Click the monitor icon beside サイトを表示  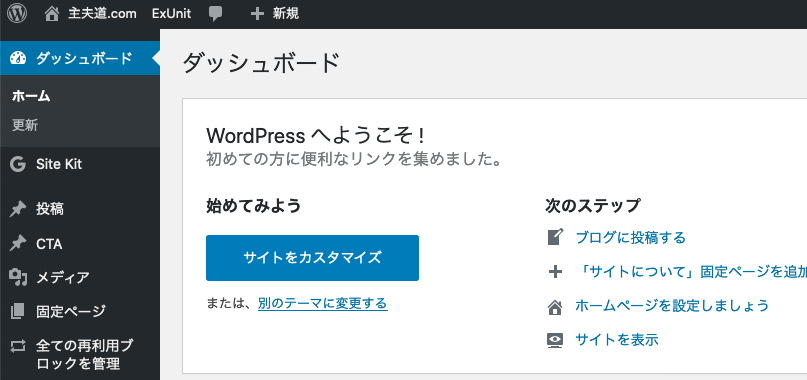[555, 340]
